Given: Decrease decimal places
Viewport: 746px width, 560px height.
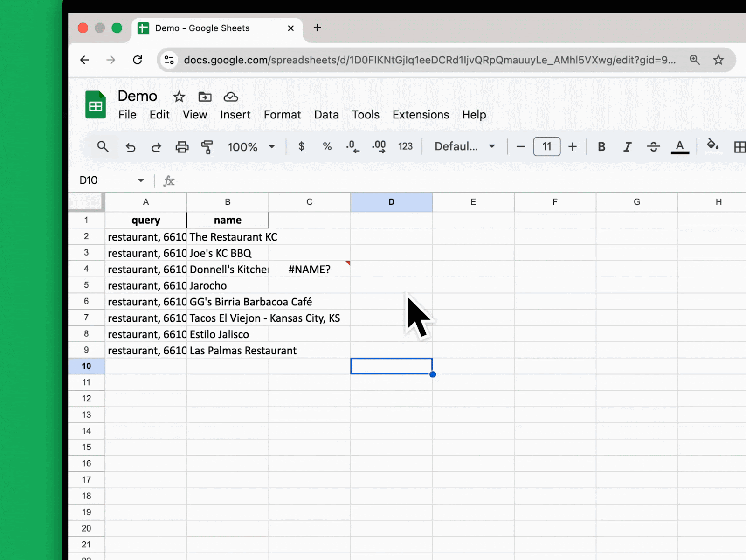Looking at the screenshot, I should click(x=352, y=147).
